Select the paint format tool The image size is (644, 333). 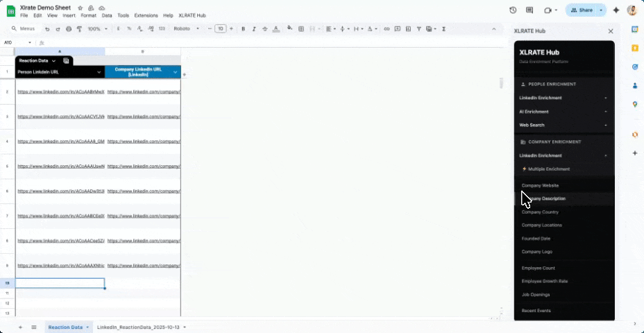[79, 28]
